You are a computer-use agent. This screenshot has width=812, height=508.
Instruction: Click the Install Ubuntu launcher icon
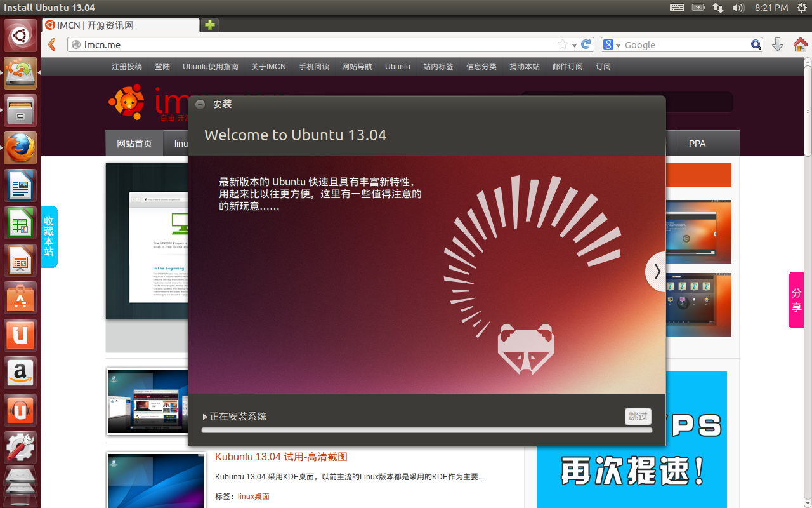[20, 73]
